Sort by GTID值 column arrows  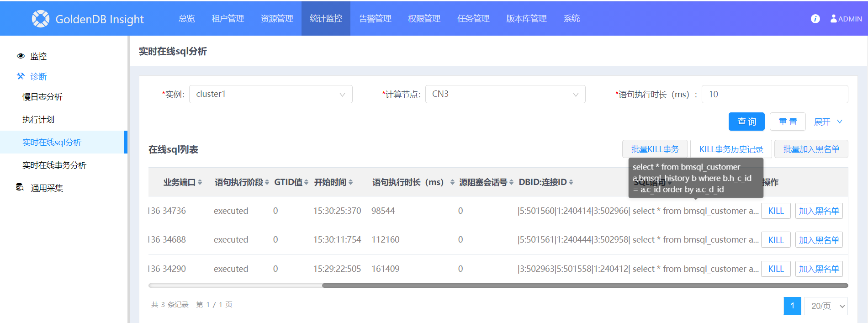[306, 182]
